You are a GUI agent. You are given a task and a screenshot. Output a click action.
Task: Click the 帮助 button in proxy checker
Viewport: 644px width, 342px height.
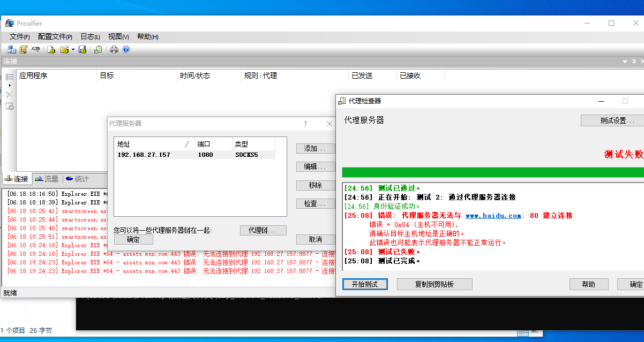[589, 284]
